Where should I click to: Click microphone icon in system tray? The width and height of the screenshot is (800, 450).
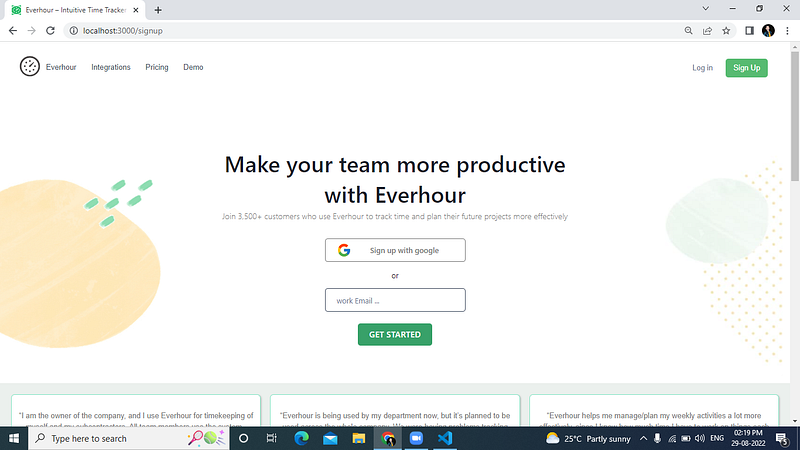click(x=657, y=438)
